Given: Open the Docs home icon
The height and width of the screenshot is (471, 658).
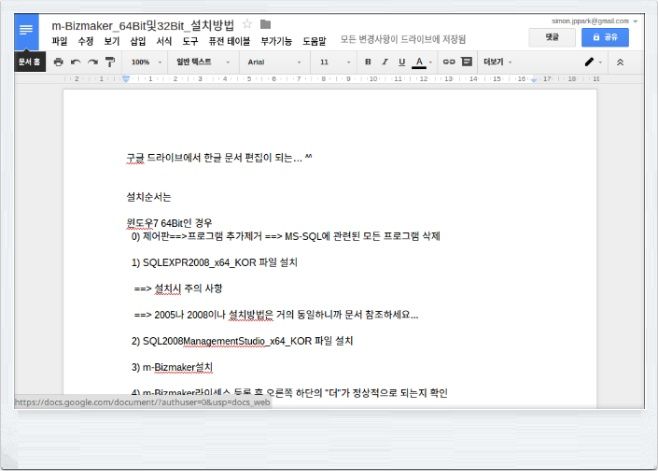Looking at the screenshot, I should (x=26, y=32).
